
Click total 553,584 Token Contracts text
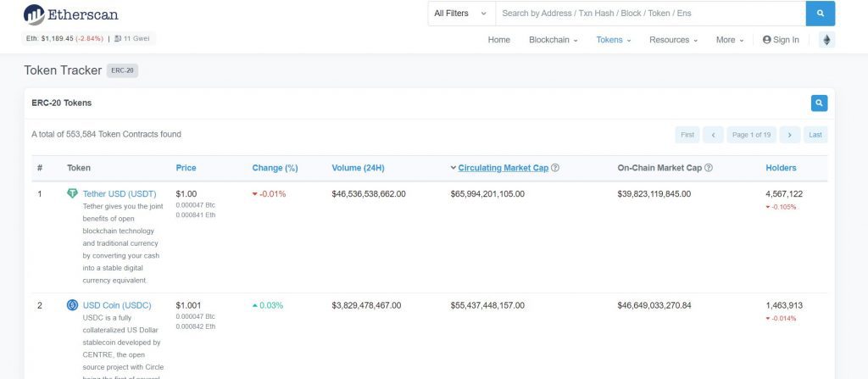106,134
